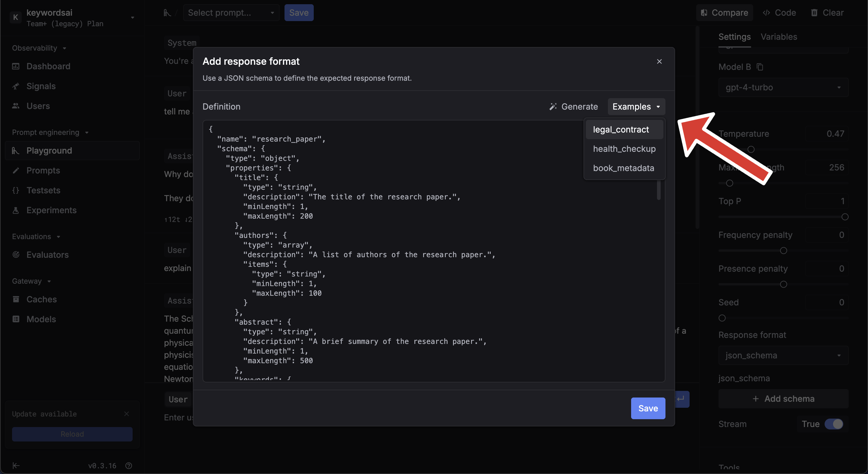Viewport: 868px width, 474px height.
Task: Choose health_checkup example
Action: 624,149
